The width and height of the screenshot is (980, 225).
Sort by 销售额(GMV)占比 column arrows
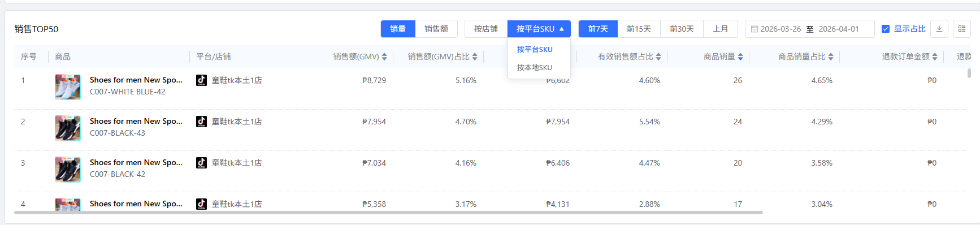pyautogui.click(x=475, y=57)
